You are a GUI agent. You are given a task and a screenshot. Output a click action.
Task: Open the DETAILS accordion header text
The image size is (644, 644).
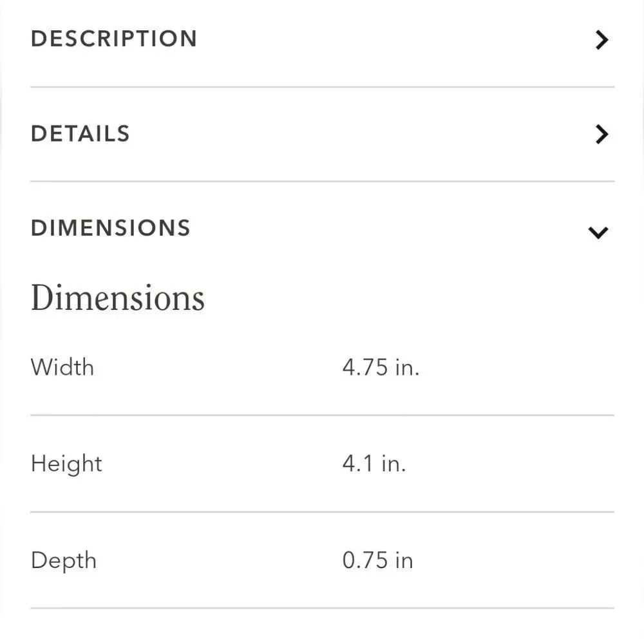tap(80, 134)
